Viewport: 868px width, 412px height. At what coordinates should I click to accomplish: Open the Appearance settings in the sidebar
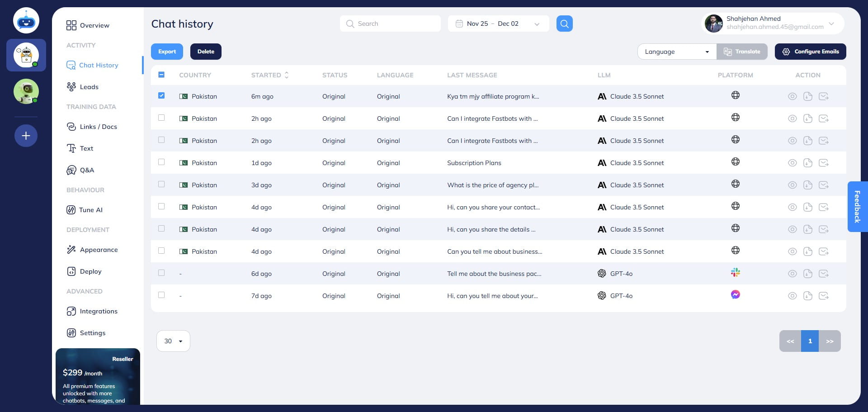click(99, 250)
